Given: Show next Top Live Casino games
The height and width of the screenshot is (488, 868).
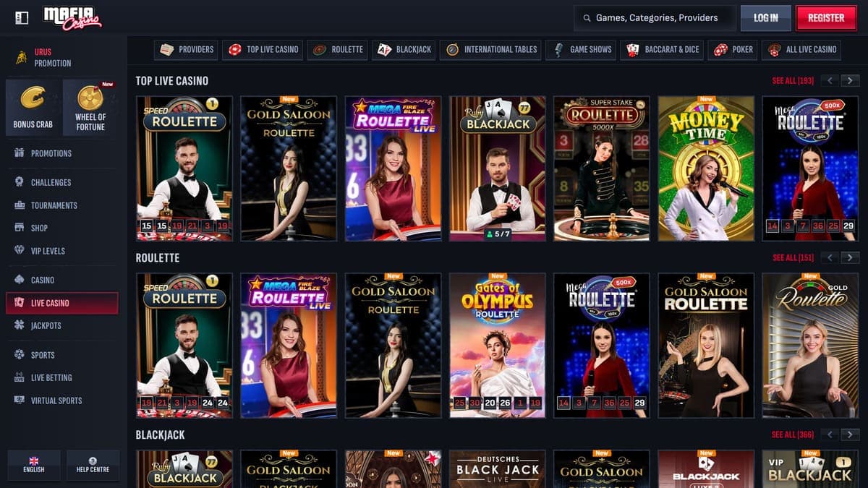Looking at the screenshot, I should pyautogui.click(x=850, y=80).
